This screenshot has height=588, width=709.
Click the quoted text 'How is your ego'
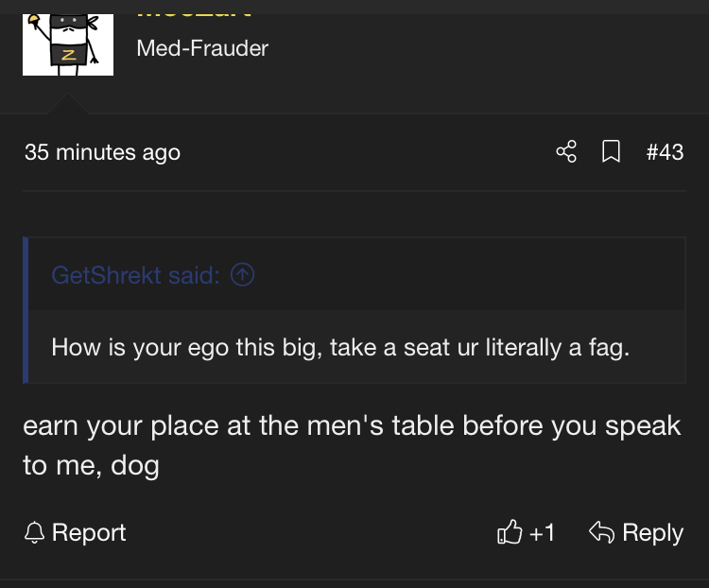click(142, 347)
